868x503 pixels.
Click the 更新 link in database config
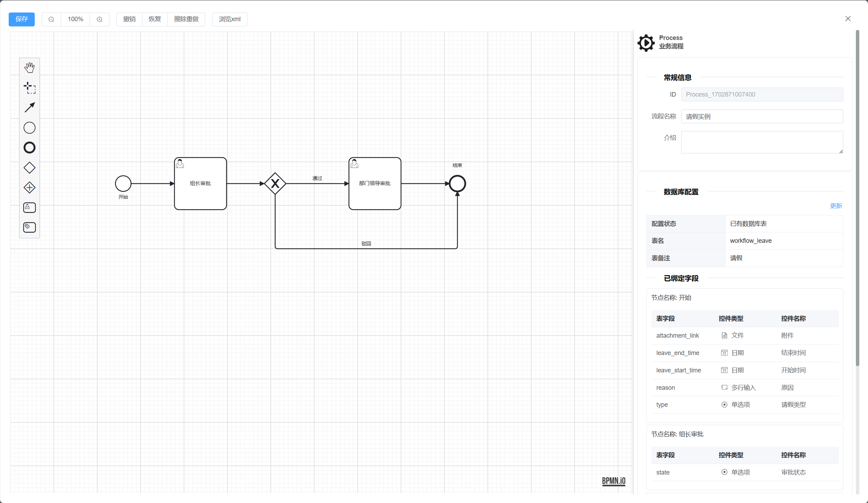(836, 206)
